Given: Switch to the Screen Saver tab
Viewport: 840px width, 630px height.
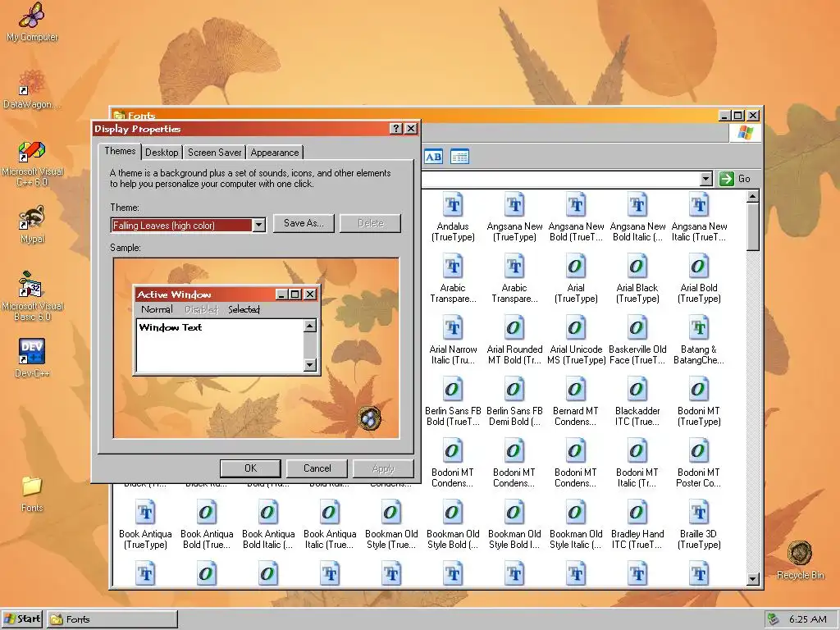Looking at the screenshot, I should pyautogui.click(x=214, y=153).
